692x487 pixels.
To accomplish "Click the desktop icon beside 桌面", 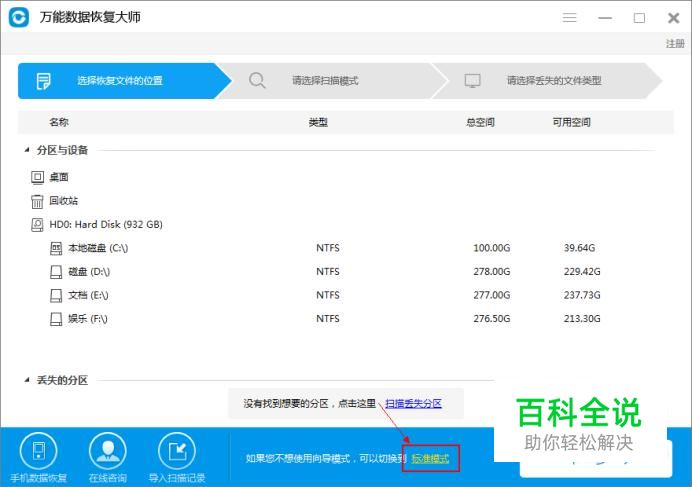I will pyautogui.click(x=38, y=177).
